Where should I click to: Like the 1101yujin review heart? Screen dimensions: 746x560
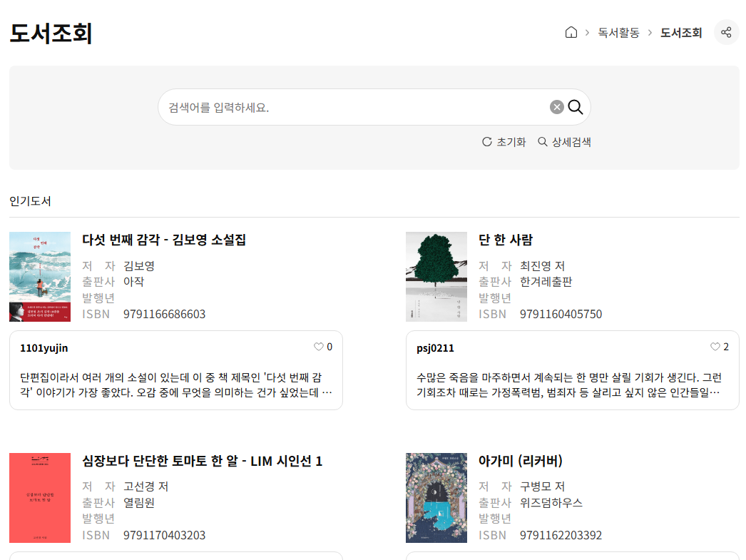pyautogui.click(x=319, y=347)
